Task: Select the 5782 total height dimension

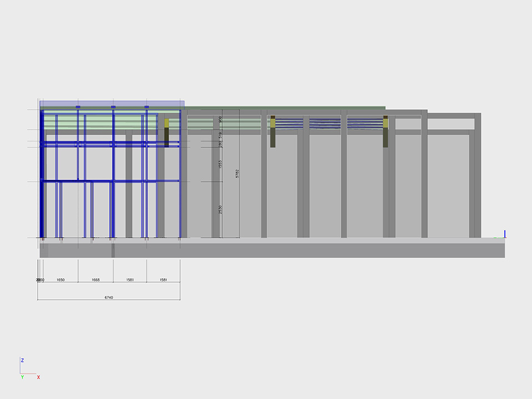Action: point(237,173)
